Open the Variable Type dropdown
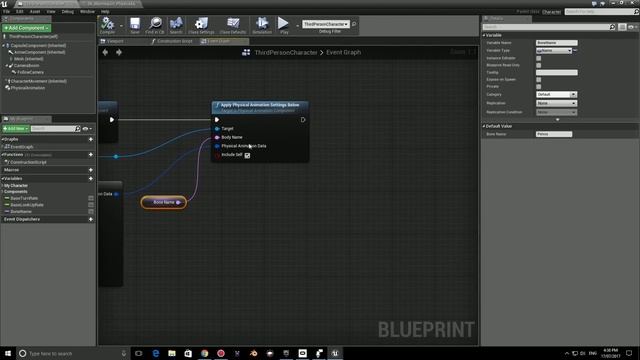This screenshot has width=640, height=360. click(x=554, y=51)
